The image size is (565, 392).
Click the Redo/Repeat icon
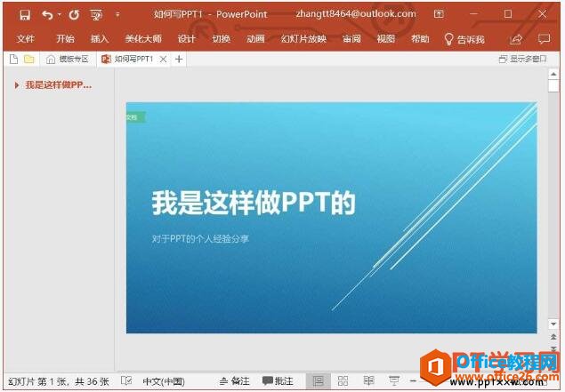click(x=74, y=15)
